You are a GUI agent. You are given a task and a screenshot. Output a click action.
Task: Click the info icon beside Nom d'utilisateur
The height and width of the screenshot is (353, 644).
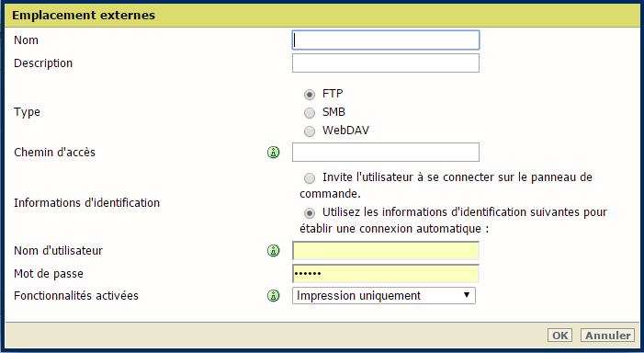point(273,251)
